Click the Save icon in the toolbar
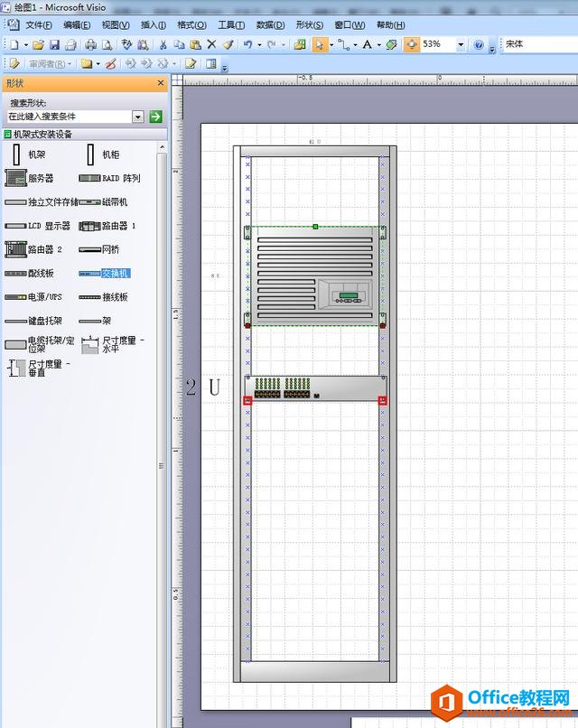Image resolution: width=578 pixels, height=728 pixels. (x=54, y=44)
